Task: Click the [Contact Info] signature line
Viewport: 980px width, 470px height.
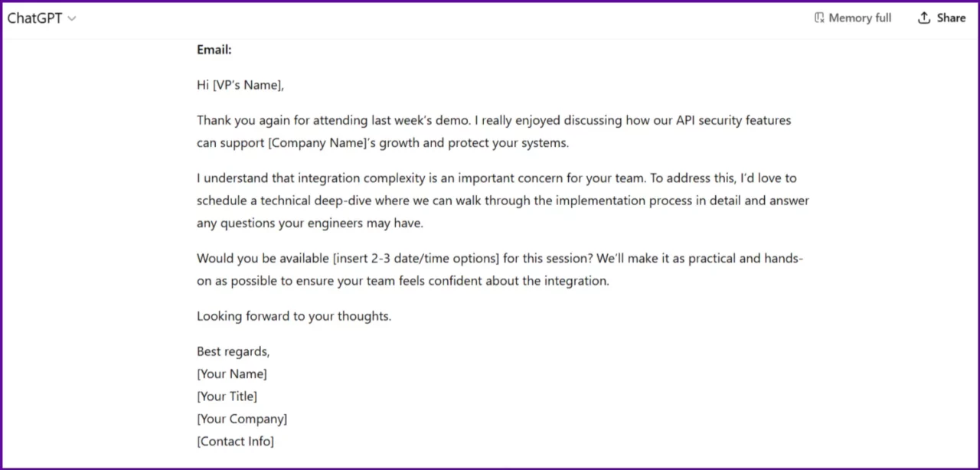Action: click(x=235, y=441)
